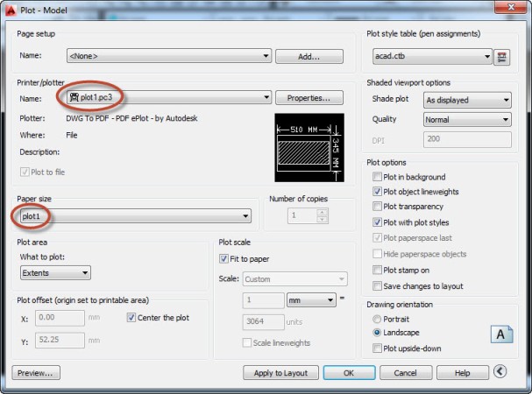Open plotter Properties...

(309, 98)
